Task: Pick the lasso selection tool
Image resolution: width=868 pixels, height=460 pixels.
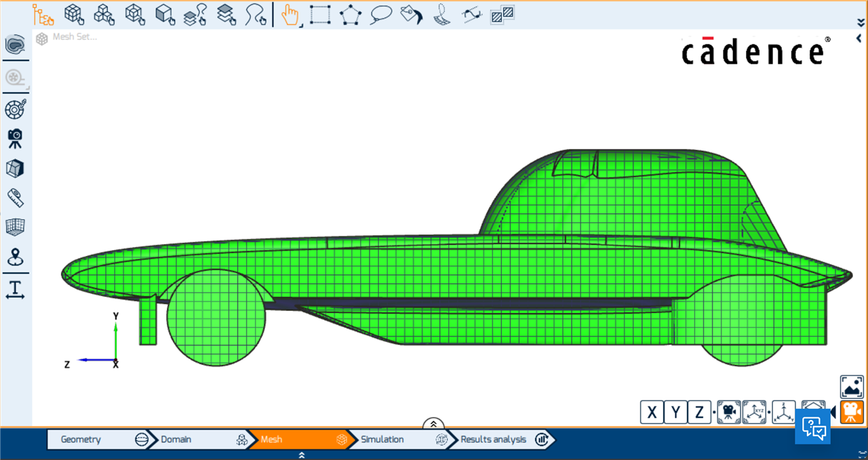Action: point(381,14)
